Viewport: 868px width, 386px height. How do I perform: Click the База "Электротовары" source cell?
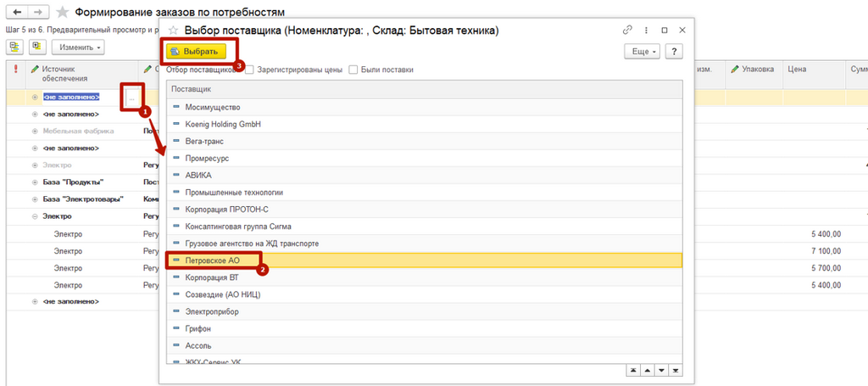coord(83,199)
